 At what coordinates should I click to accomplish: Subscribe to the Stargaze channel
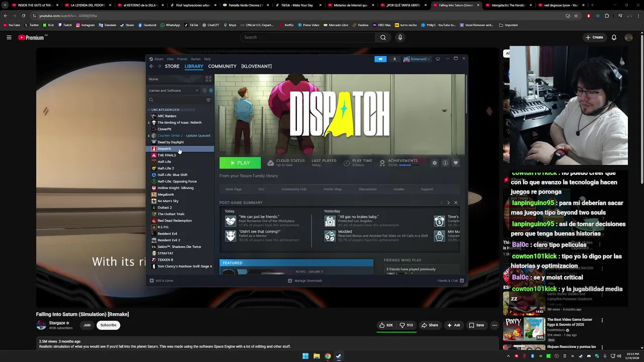point(108,325)
